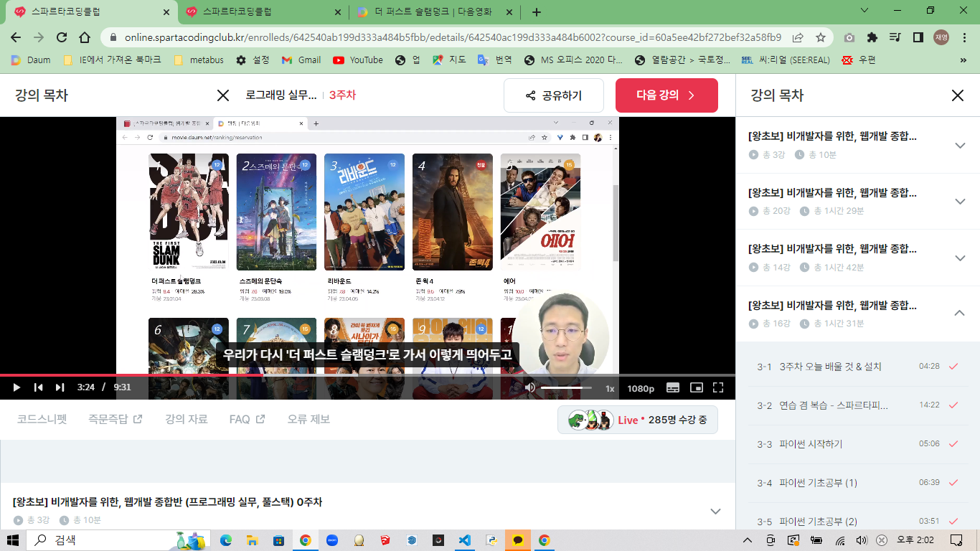
Task: Show more bookmarks with the double chevron
Action: [963, 60]
